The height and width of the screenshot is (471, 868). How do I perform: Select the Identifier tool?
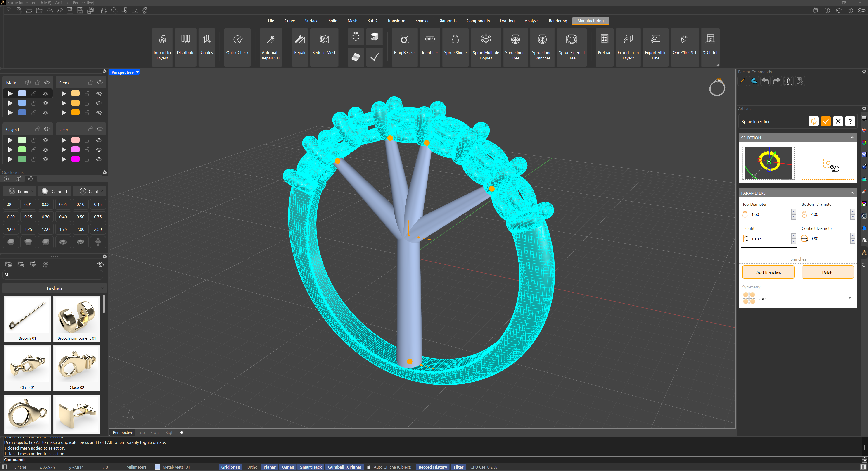(430, 47)
